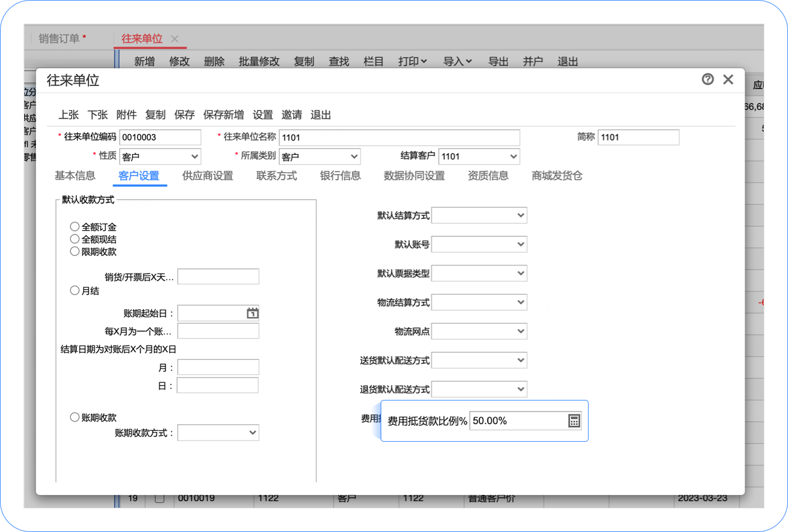
Task: Expand the 打印 toolbar menu
Action: tap(412, 61)
